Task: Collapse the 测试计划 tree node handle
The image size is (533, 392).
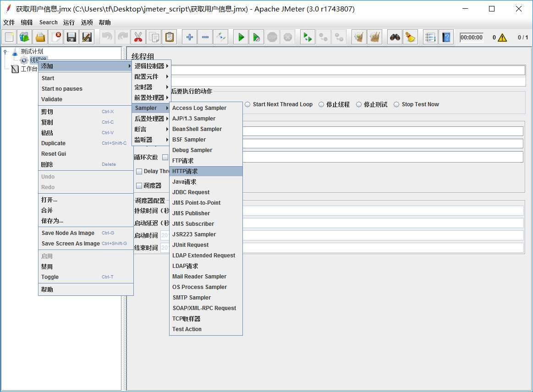Action: coord(5,52)
